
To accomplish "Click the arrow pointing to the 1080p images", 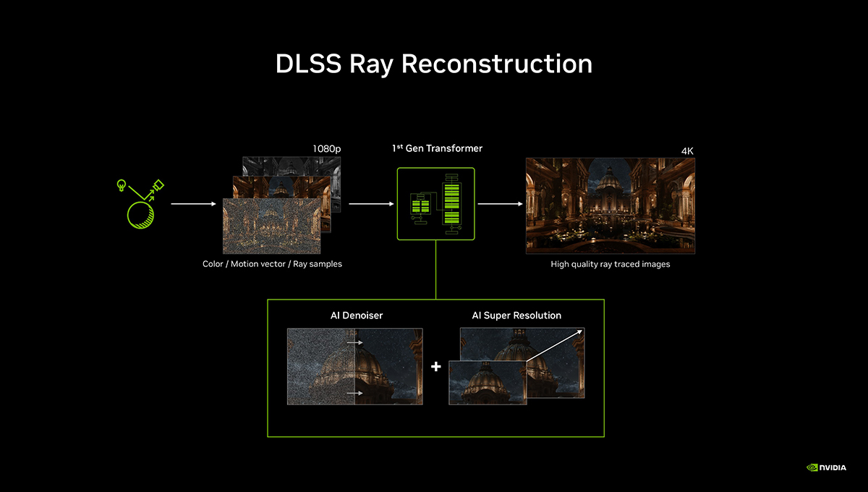I will [193, 204].
